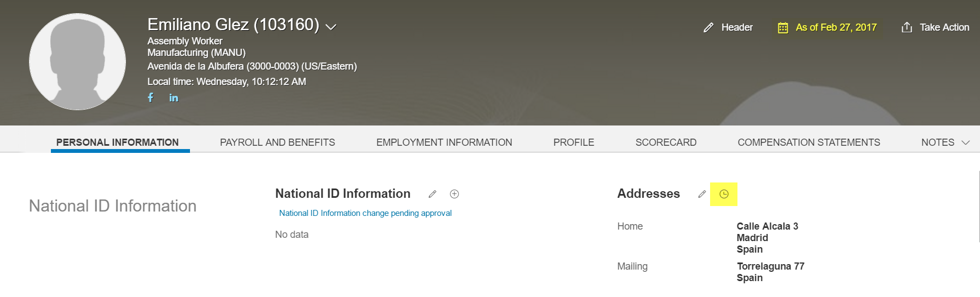Image resolution: width=980 pixels, height=297 pixels.
Task: Click the Take Action button label
Action: click(x=944, y=27)
